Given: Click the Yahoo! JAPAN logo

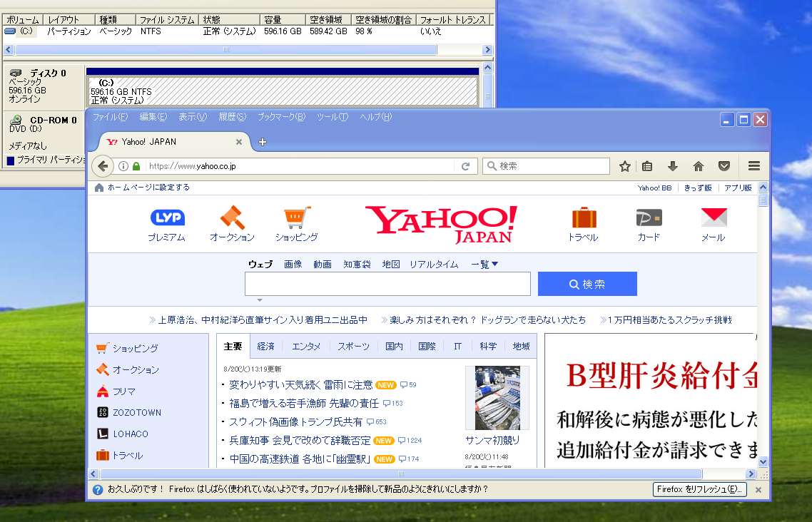Looking at the screenshot, I should click(441, 225).
